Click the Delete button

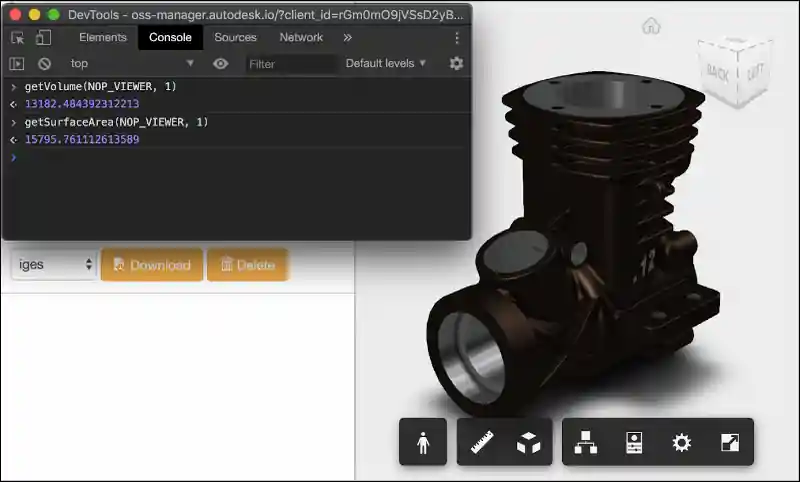pos(247,265)
